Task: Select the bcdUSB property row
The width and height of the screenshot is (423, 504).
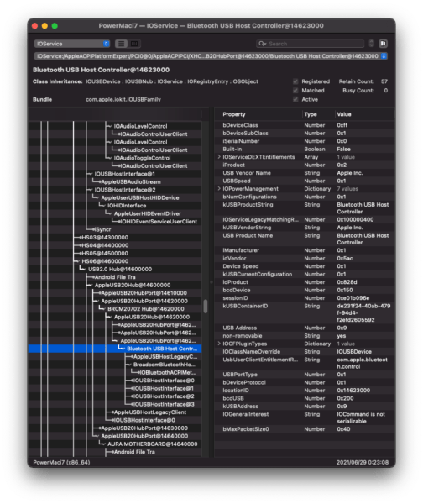Action: coord(305,398)
